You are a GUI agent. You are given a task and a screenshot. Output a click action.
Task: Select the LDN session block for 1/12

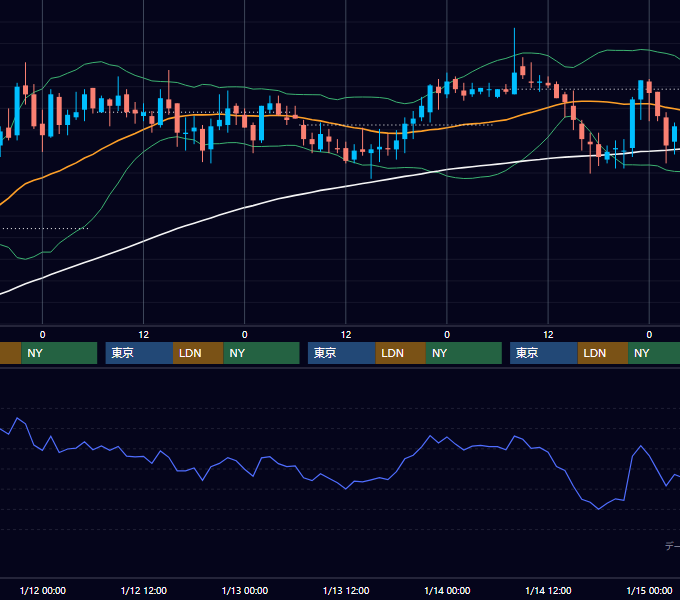click(198, 353)
